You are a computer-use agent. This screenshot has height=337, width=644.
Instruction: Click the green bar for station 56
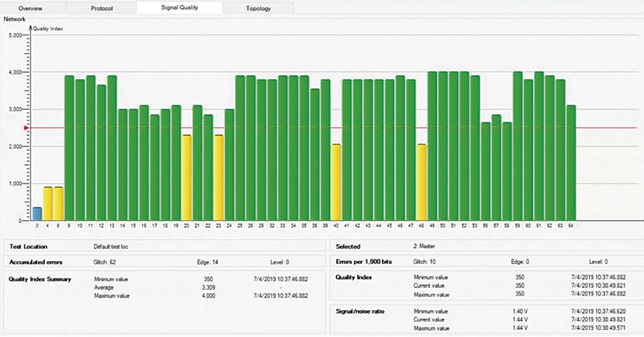[x=486, y=171]
